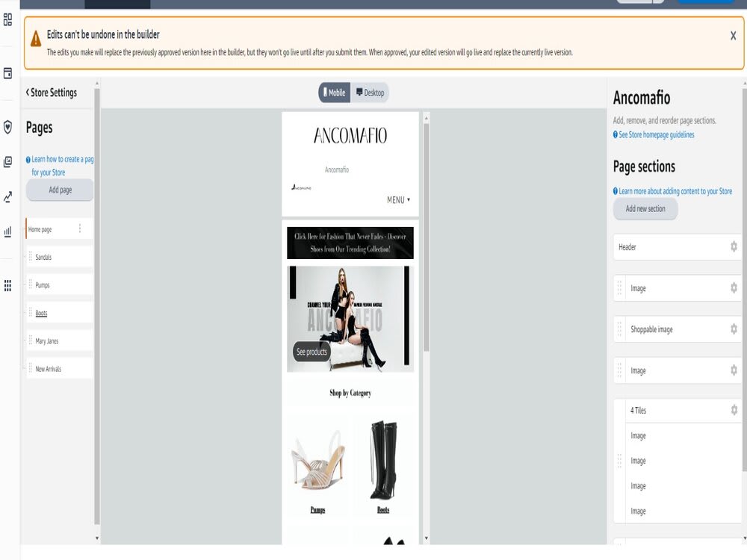Image resolution: width=747 pixels, height=560 pixels.
Task: Open the apps grid icon in sidebar
Action: [x=7, y=286]
